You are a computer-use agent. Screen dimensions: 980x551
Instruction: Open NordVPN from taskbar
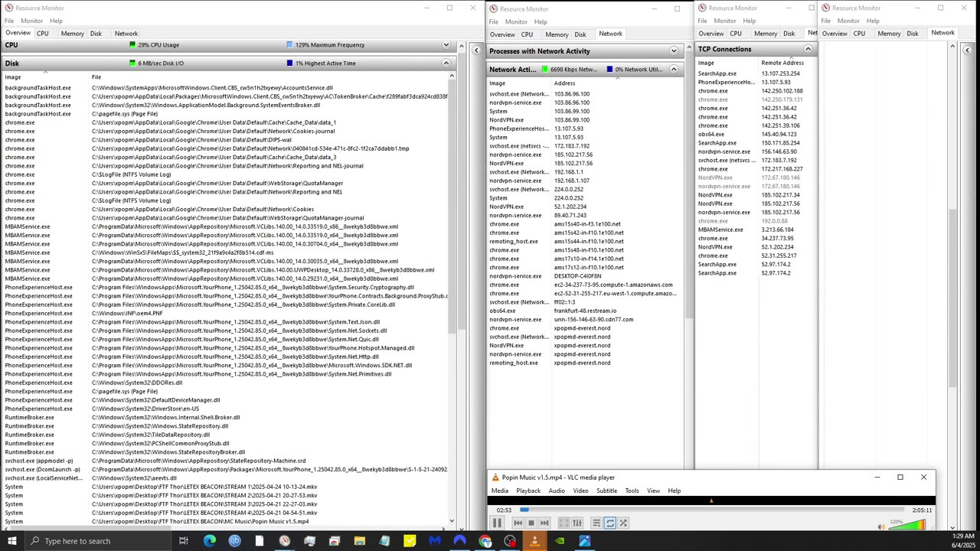pyautogui.click(x=459, y=541)
